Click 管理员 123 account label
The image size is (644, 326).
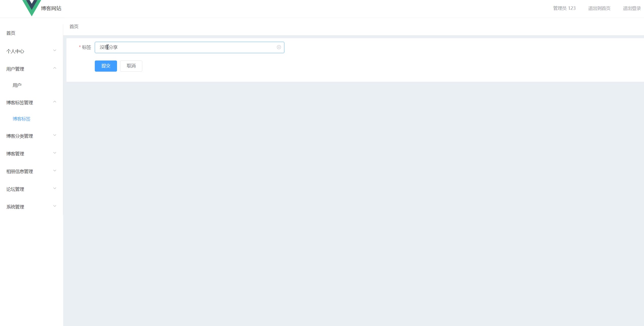click(x=564, y=8)
